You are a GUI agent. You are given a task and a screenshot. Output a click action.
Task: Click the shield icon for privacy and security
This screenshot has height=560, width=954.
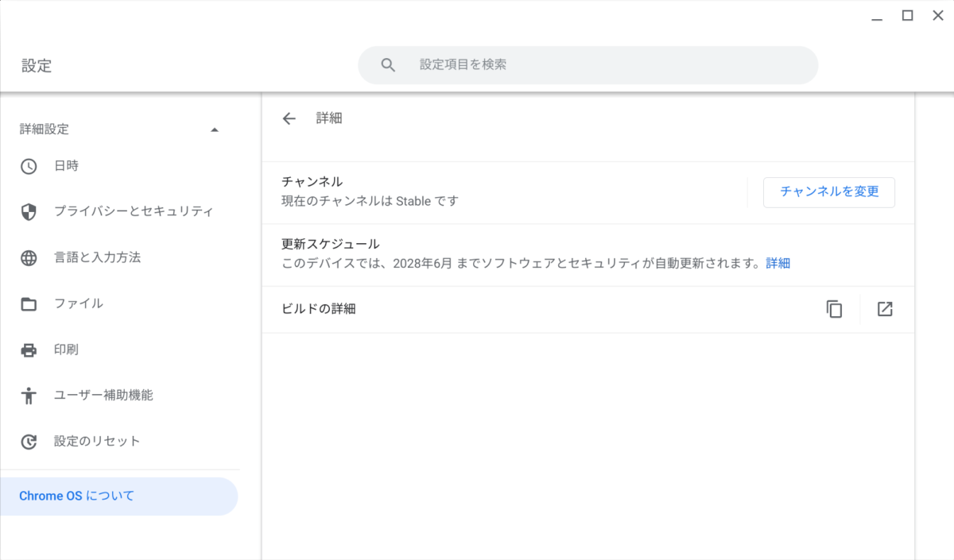click(29, 212)
